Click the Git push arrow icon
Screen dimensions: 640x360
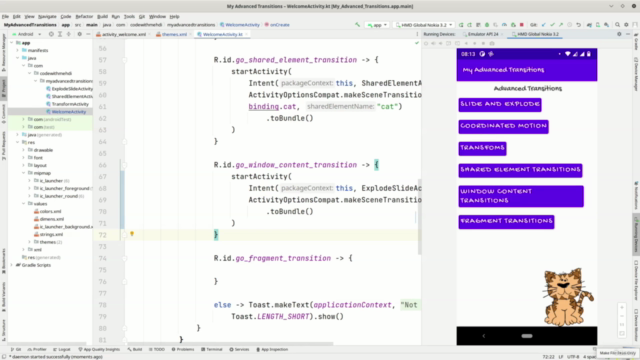point(561,25)
